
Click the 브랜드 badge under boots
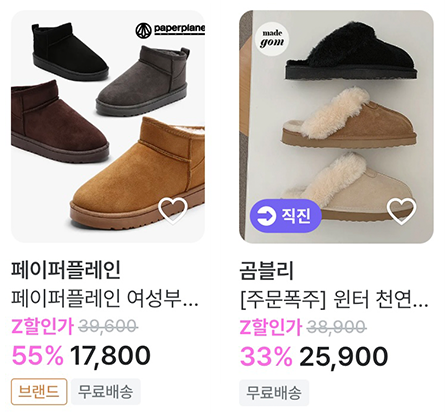pyautogui.click(x=39, y=391)
